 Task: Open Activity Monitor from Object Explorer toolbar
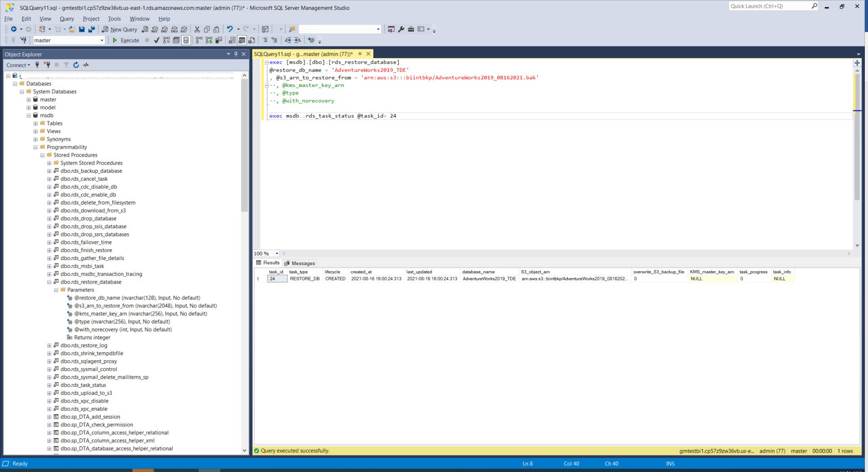point(86,65)
